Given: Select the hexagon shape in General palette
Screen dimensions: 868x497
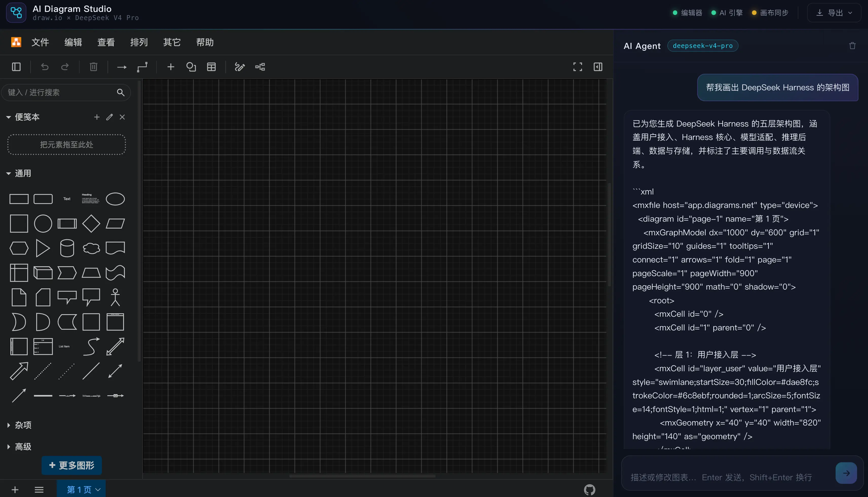Looking at the screenshot, I should tap(19, 248).
